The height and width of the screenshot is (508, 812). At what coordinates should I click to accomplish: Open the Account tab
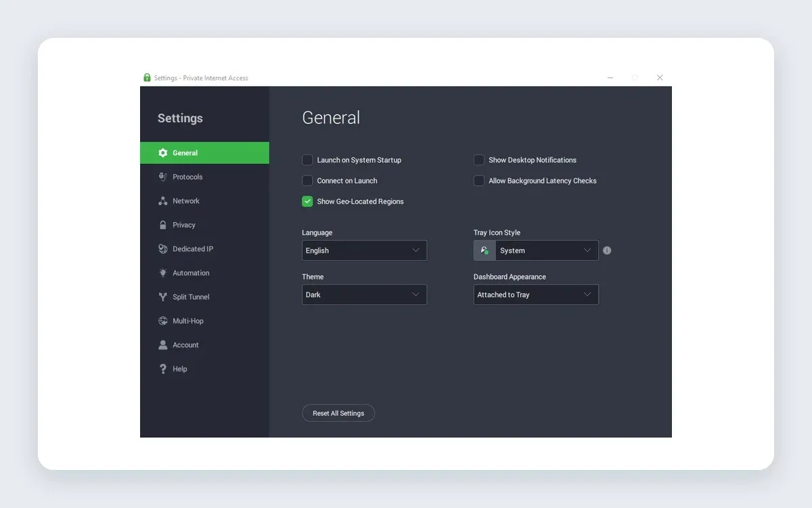click(x=204, y=345)
